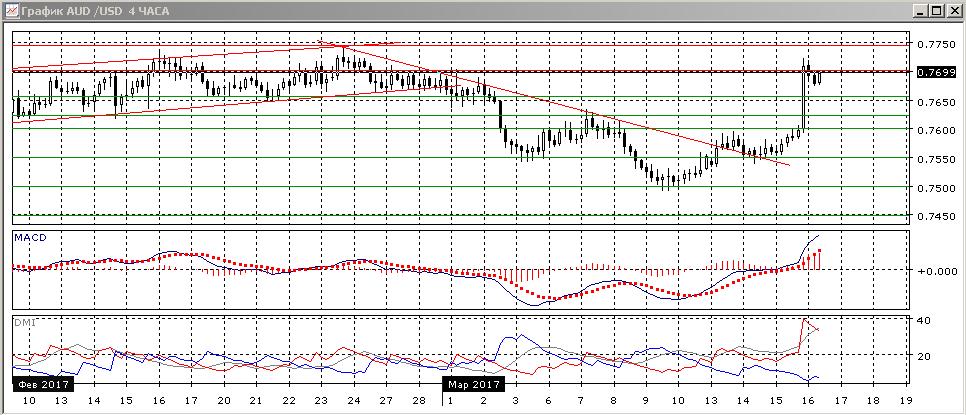Click date 27 on time axis
This screenshot has height=415, width=966.
tap(386, 400)
